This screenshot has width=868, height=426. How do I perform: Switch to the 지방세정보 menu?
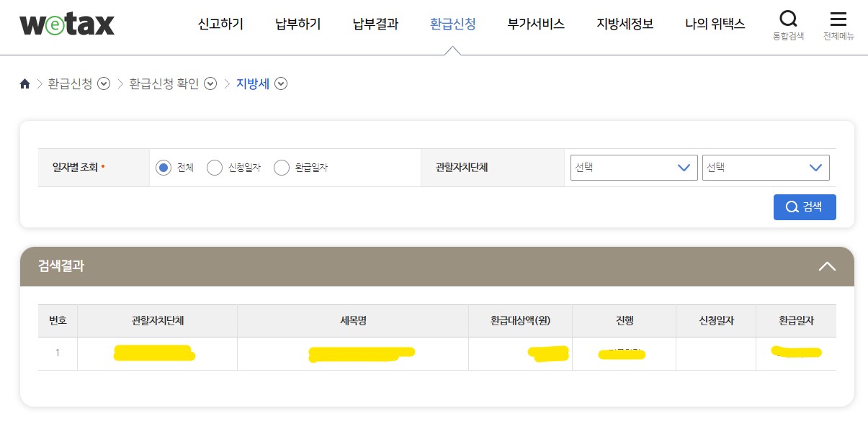pyautogui.click(x=624, y=23)
